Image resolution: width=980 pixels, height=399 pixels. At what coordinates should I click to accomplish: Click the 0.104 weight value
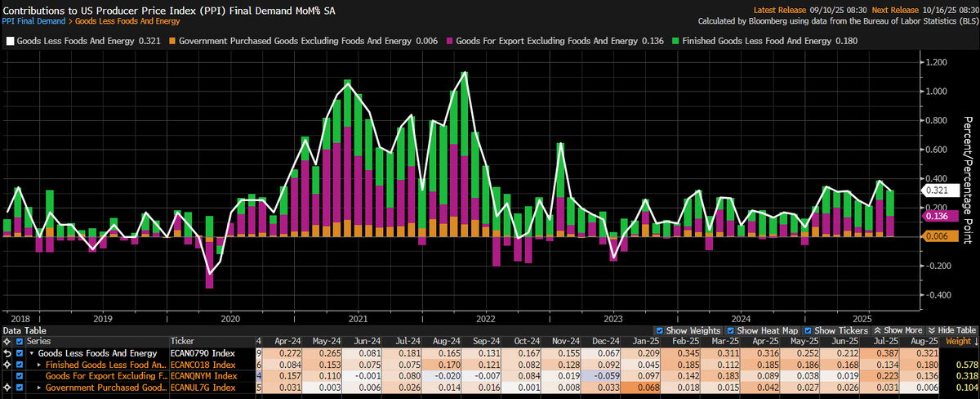tap(966, 388)
